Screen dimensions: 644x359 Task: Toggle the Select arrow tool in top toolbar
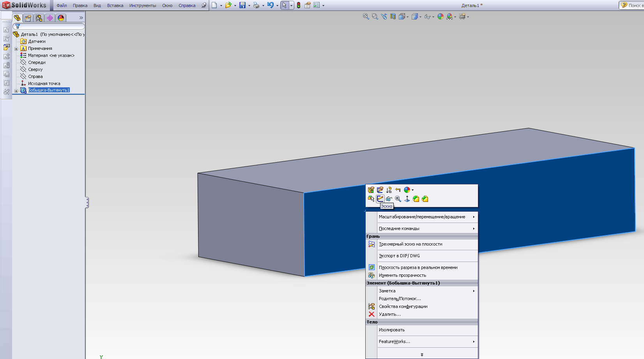click(x=285, y=5)
